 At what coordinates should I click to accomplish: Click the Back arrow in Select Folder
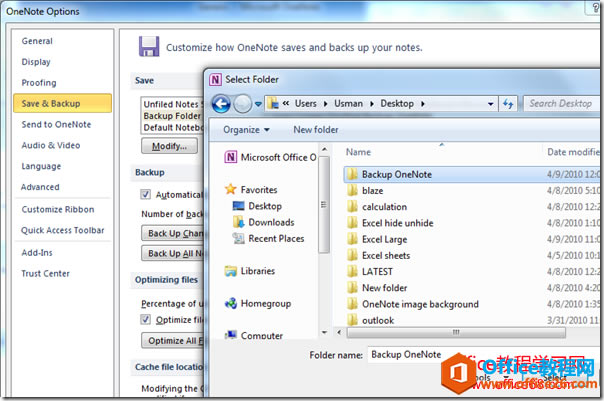point(221,104)
